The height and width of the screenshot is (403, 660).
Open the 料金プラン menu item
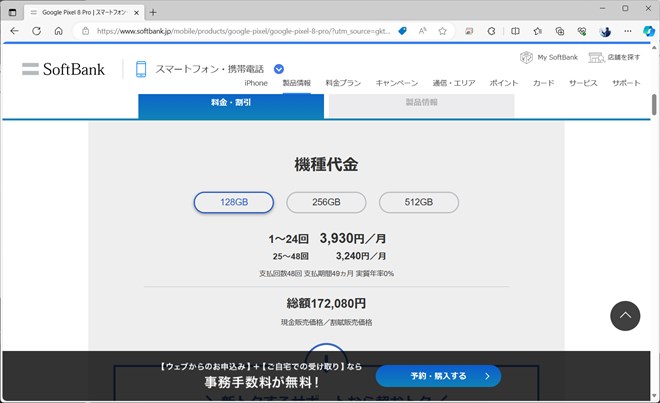coord(343,83)
